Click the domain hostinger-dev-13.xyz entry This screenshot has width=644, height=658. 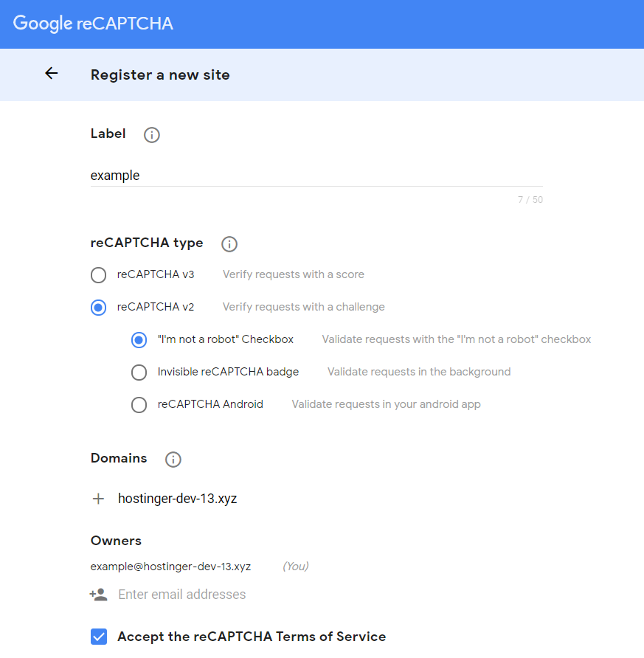pos(177,498)
